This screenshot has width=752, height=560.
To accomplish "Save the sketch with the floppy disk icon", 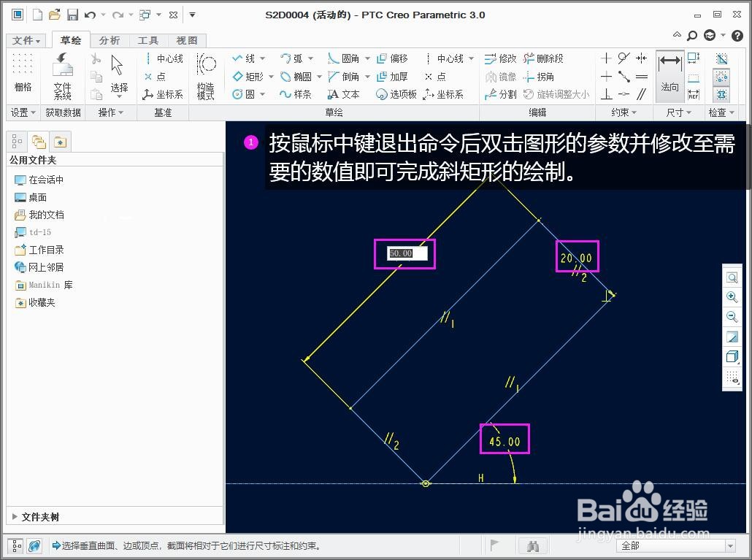I will coord(72,15).
